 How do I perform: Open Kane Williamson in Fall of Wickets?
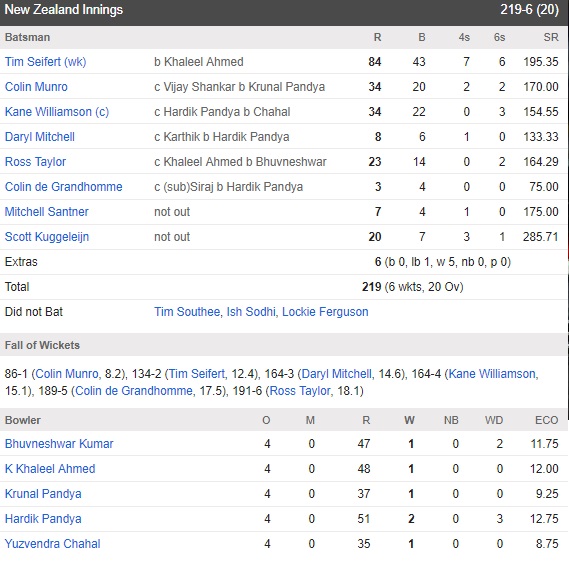click(492, 374)
